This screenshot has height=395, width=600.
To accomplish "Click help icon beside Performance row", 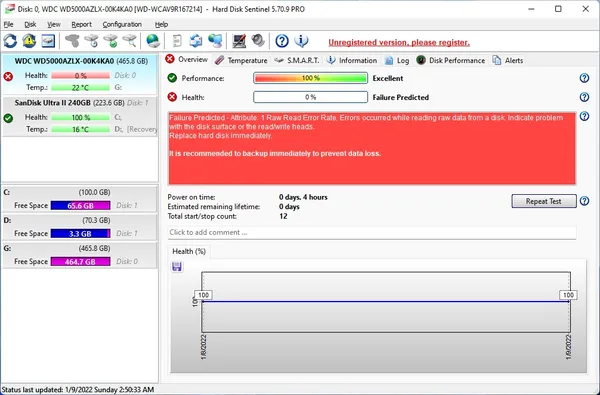I will (x=584, y=78).
